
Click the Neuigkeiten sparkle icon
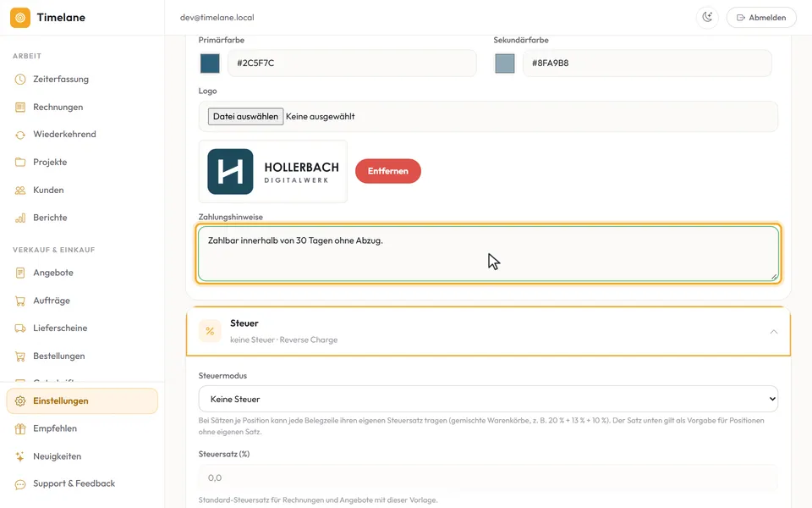[20, 456]
